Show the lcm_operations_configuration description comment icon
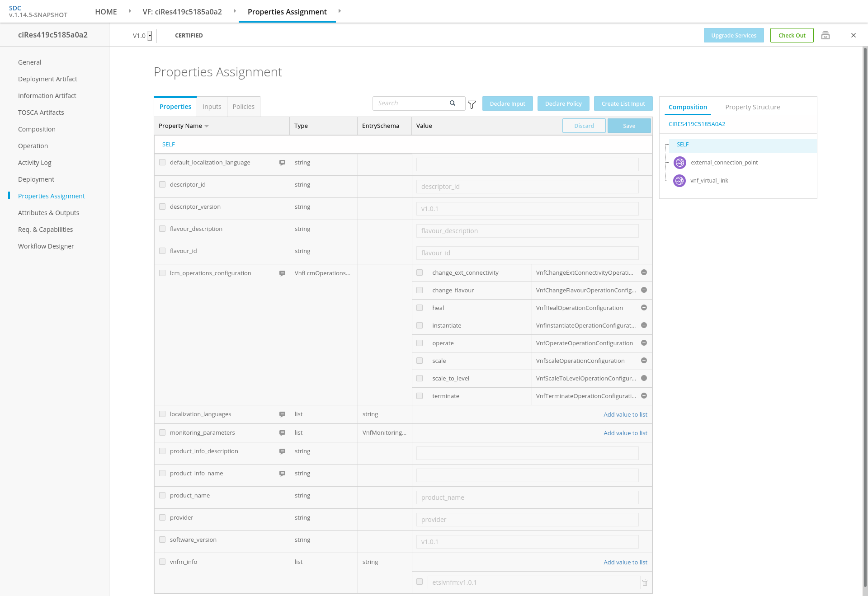This screenshot has height=596, width=868. coord(282,273)
